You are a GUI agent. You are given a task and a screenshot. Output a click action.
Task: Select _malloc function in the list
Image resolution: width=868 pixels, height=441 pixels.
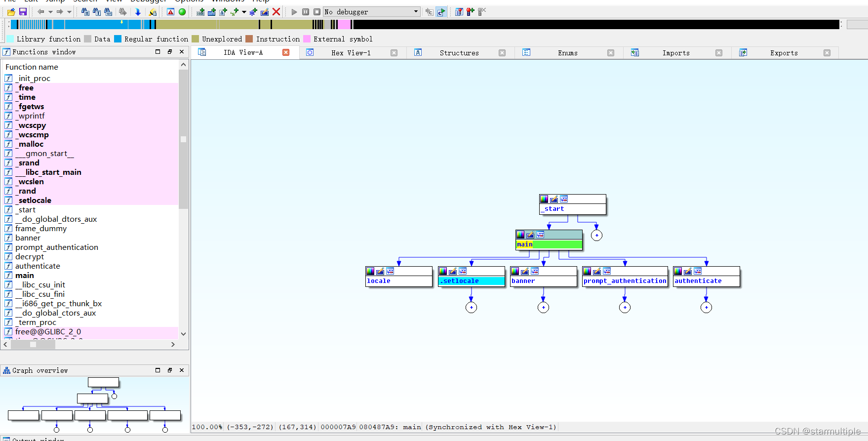[91, 144]
